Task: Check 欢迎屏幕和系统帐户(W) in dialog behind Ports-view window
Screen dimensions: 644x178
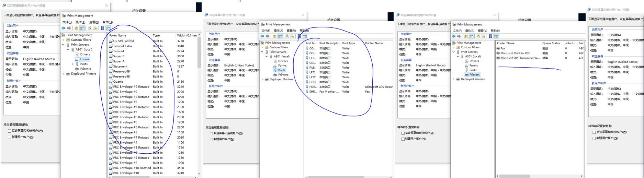Action: 212,133
